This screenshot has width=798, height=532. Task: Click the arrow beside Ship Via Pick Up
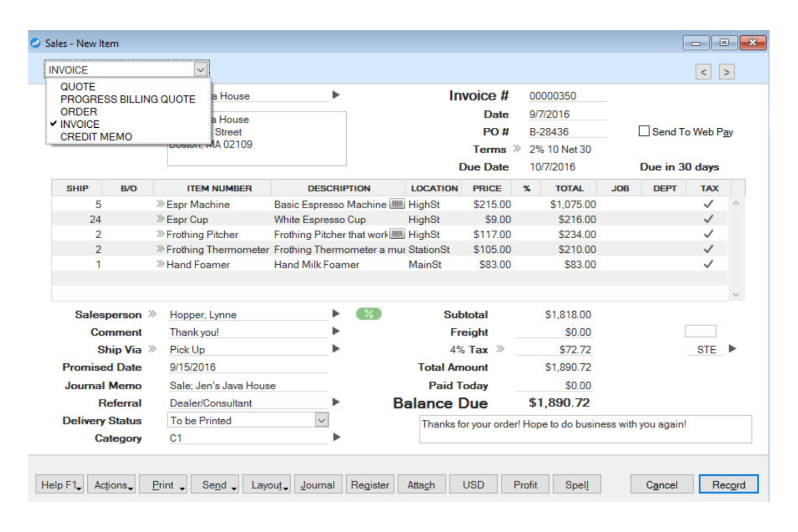(x=336, y=349)
